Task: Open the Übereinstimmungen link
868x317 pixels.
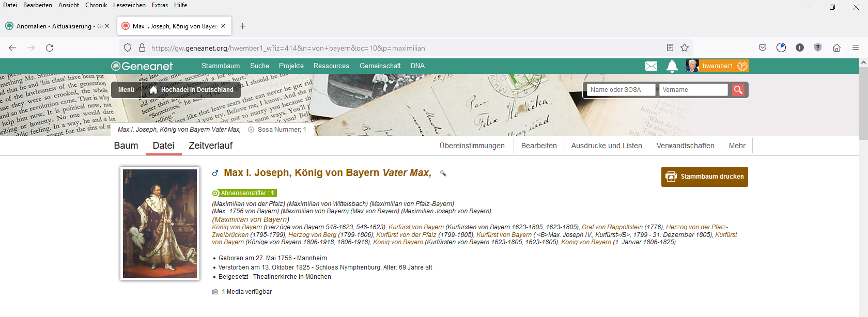Action: pyautogui.click(x=472, y=146)
